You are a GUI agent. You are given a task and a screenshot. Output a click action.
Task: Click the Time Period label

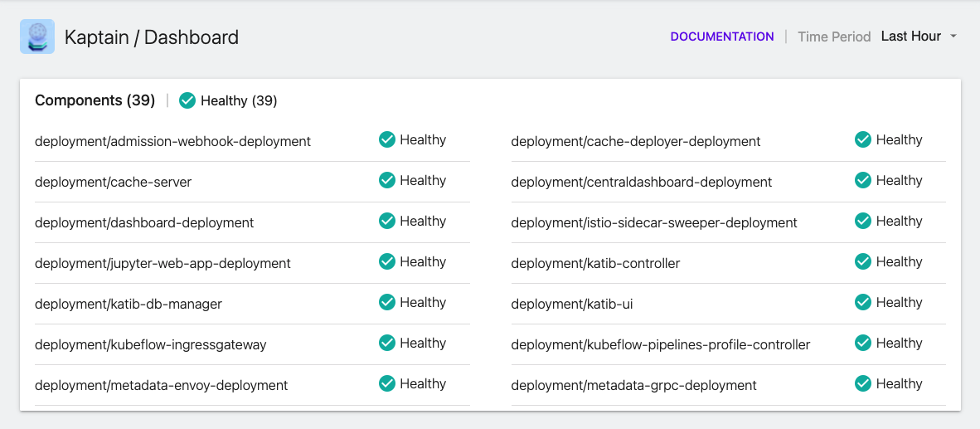pos(834,37)
